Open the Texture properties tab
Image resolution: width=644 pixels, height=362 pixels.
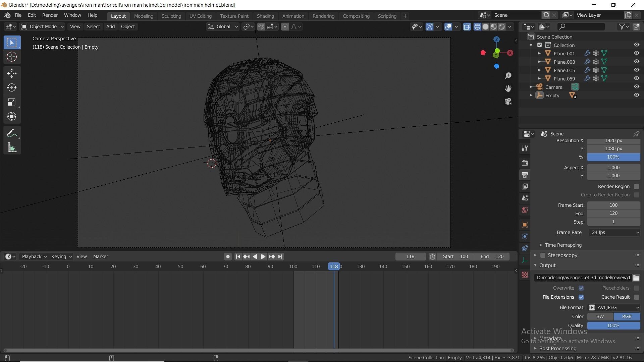point(525,275)
